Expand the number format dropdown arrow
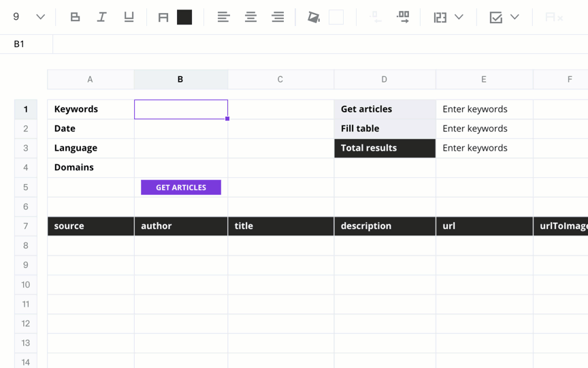This screenshot has width=588, height=368. pos(459,17)
